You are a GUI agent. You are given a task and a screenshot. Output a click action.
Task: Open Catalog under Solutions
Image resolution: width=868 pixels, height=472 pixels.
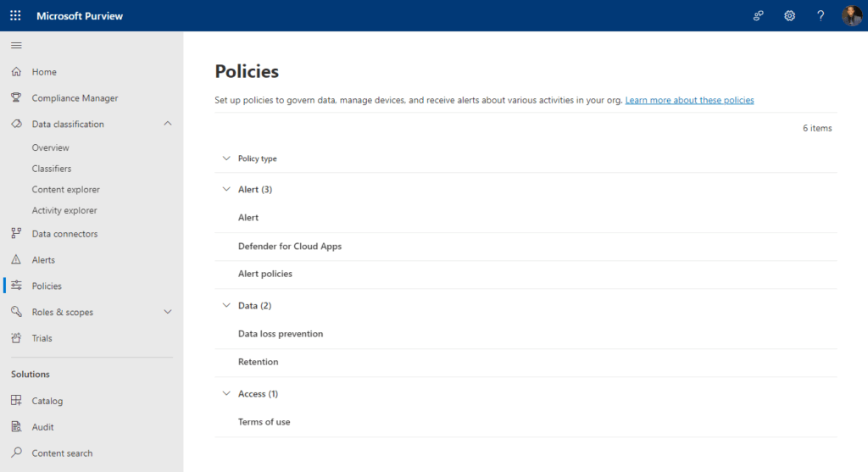47,401
